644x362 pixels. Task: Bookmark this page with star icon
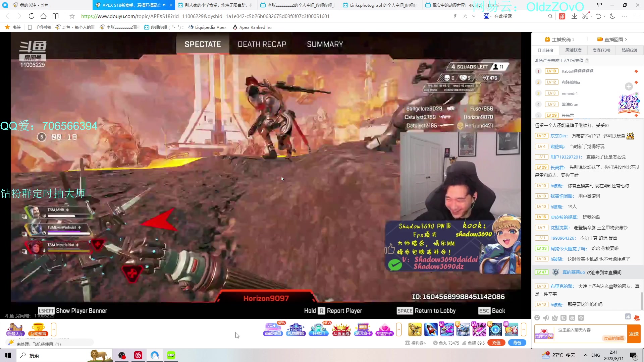point(72,16)
